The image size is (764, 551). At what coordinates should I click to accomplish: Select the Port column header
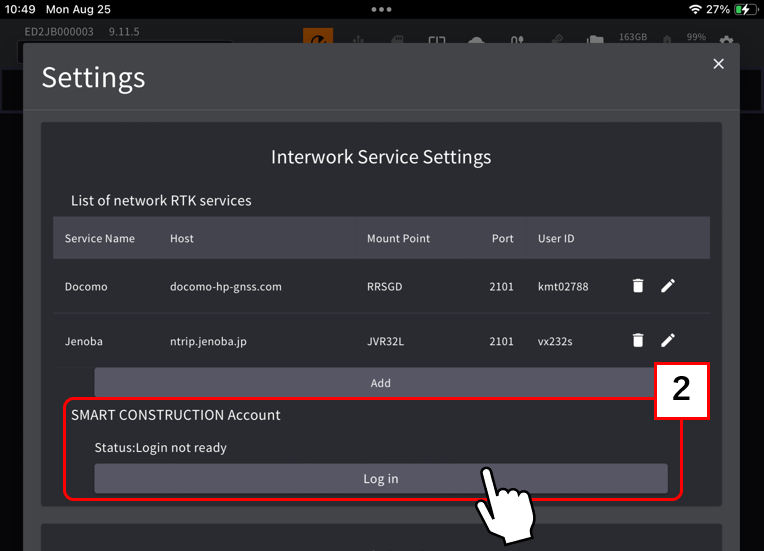click(x=502, y=238)
